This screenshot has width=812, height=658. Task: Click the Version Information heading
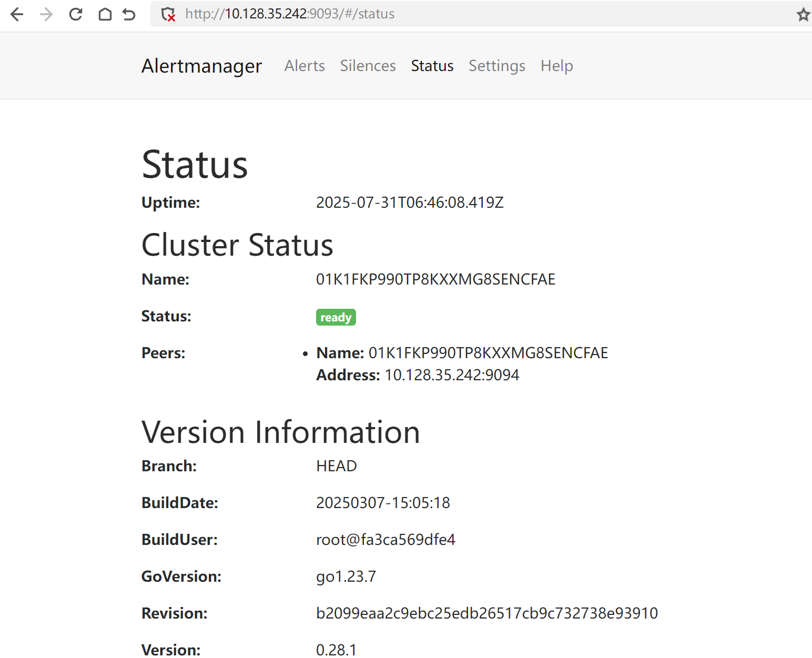pyautogui.click(x=281, y=432)
